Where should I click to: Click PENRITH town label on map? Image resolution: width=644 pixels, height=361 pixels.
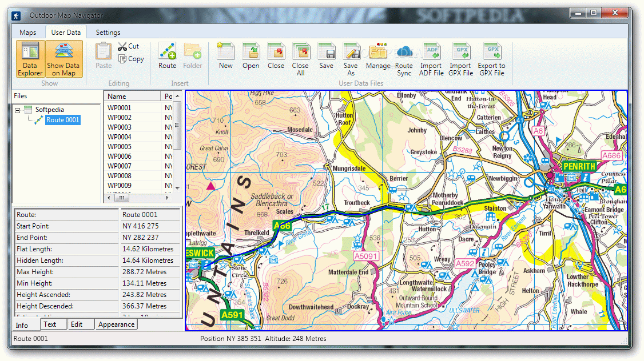point(579,166)
